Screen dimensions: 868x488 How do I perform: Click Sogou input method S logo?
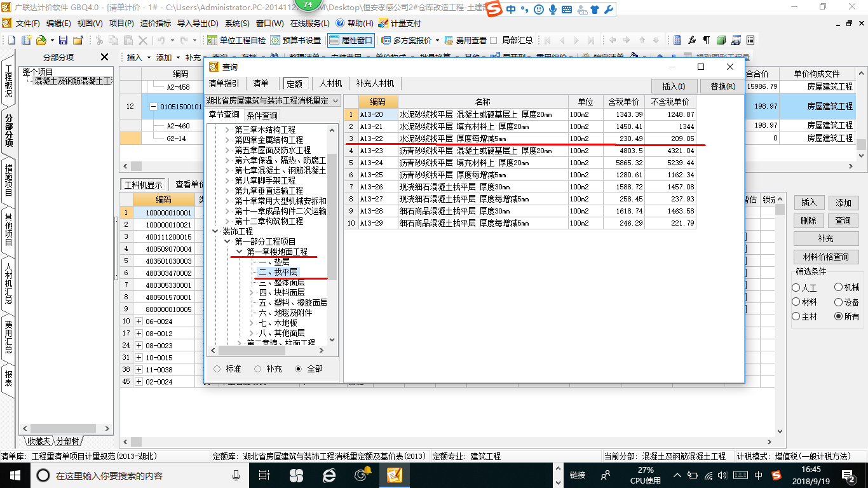click(494, 10)
